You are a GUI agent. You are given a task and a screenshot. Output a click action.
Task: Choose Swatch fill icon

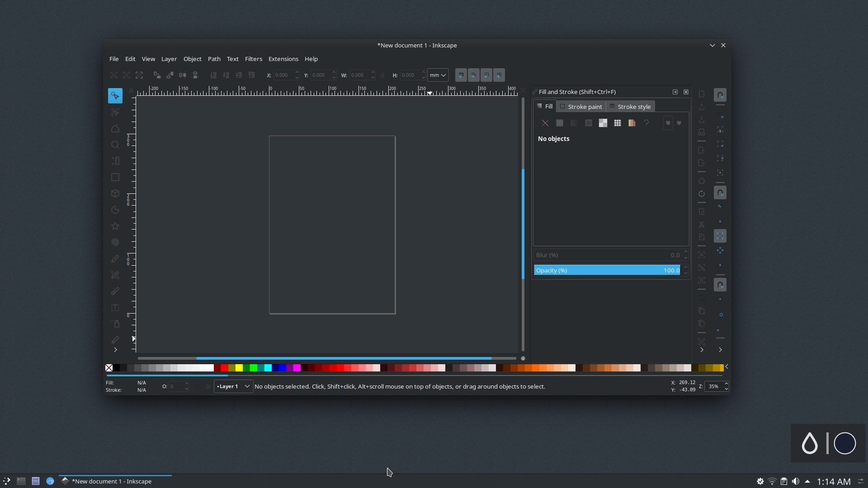coord(632,123)
